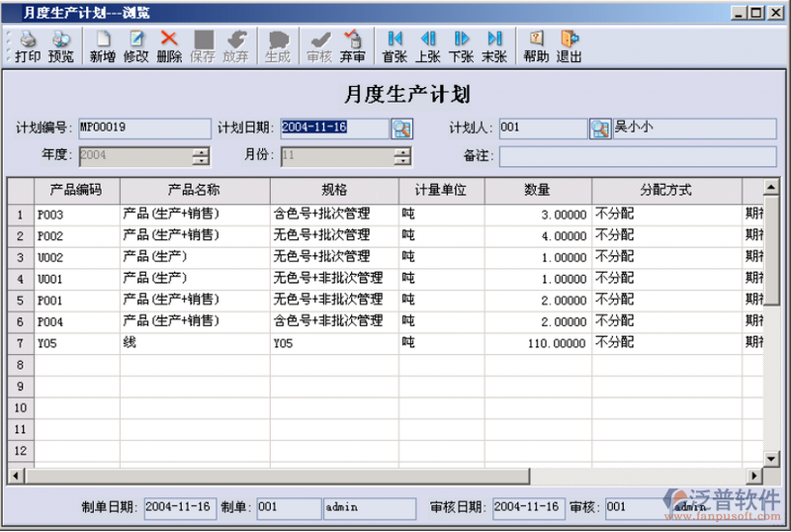791x532 pixels.
Task: Open 预览 (Preview) from the toolbar
Action: [x=61, y=46]
